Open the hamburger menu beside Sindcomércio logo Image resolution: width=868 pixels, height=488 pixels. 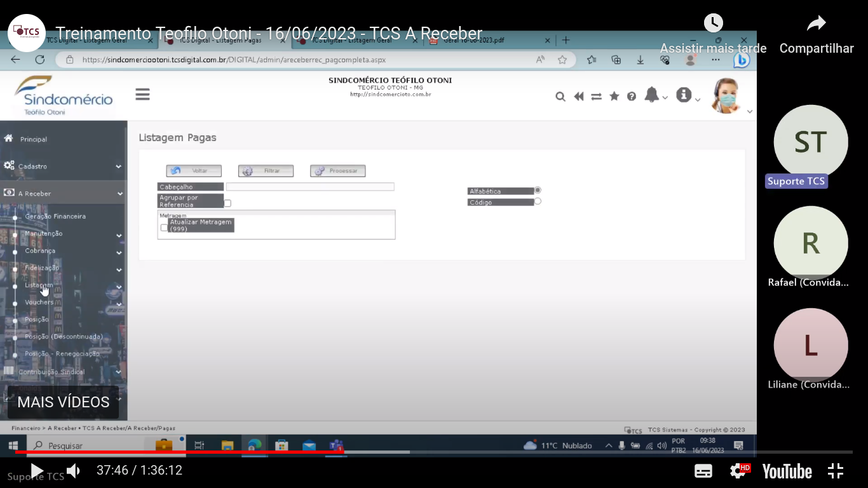[x=142, y=95]
